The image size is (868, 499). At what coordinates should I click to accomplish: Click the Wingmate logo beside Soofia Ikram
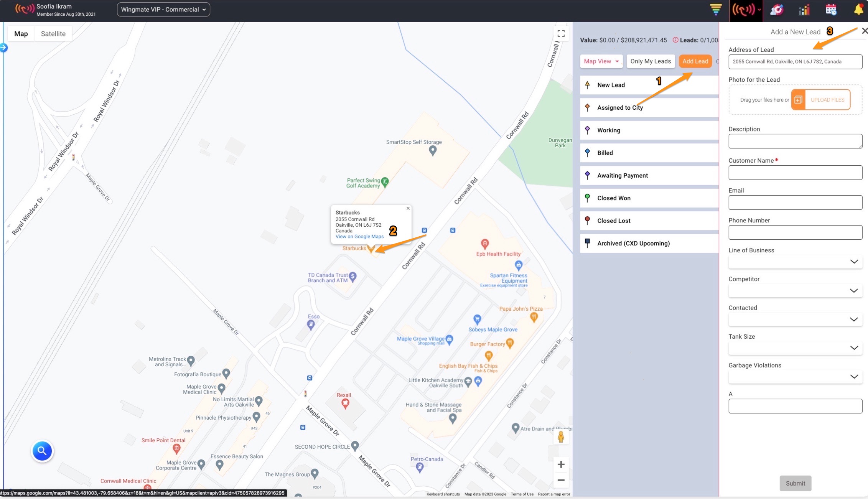[x=25, y=9]
